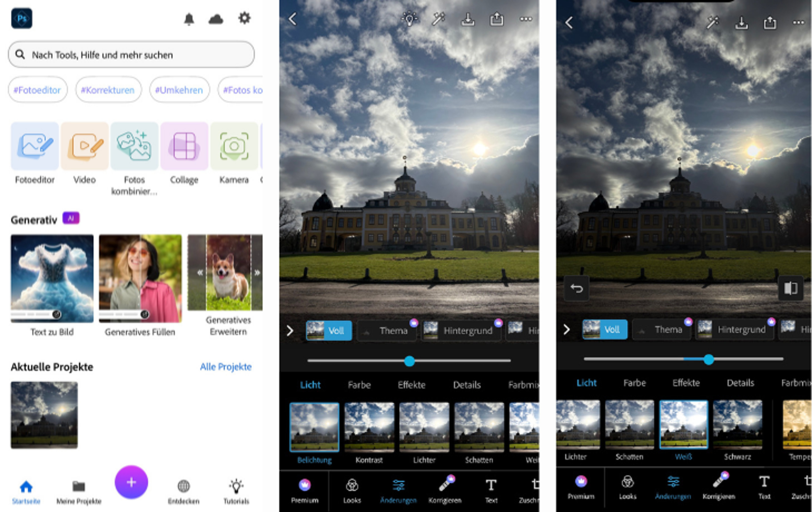Go to Startseite in bottom navigation
812x512 pixels.
click(26, 492)
